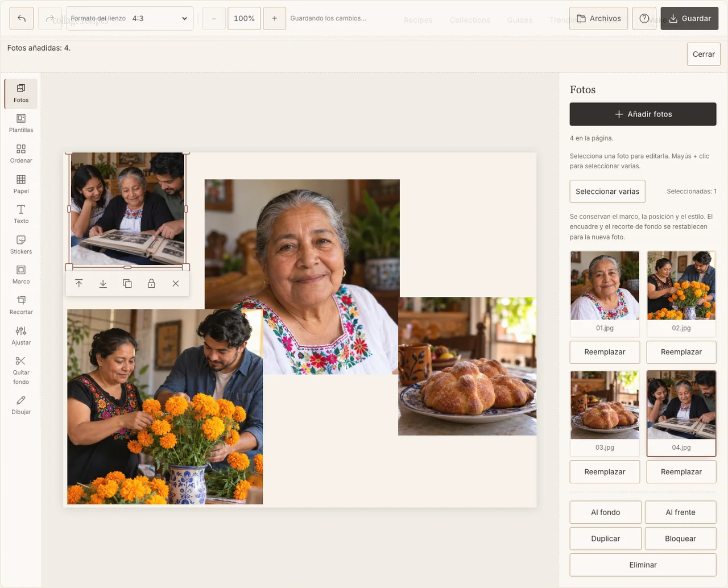This screenshot has height=588, width=728.
Task: Click the Bloquear panel button
Action: (x=681, y=539)
